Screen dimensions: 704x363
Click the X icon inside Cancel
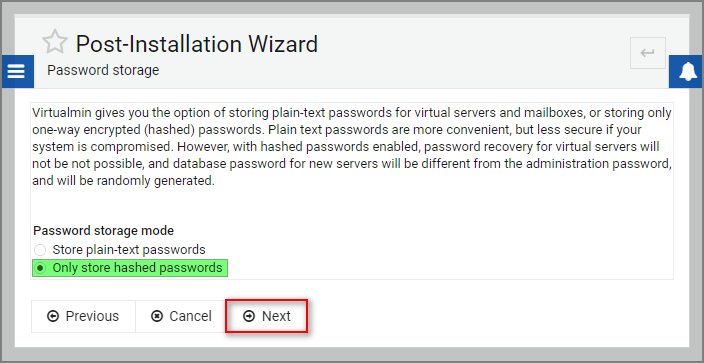tap(157, 316)
